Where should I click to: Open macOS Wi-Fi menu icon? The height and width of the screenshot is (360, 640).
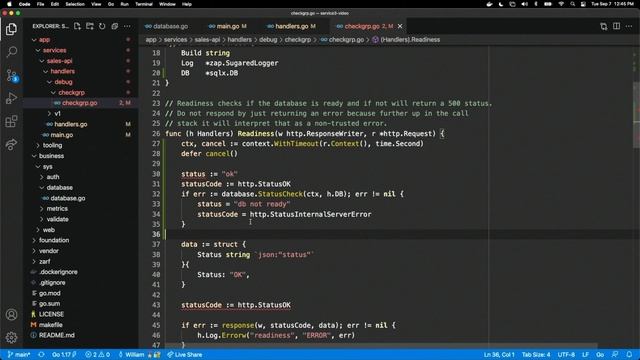[561, 4]
